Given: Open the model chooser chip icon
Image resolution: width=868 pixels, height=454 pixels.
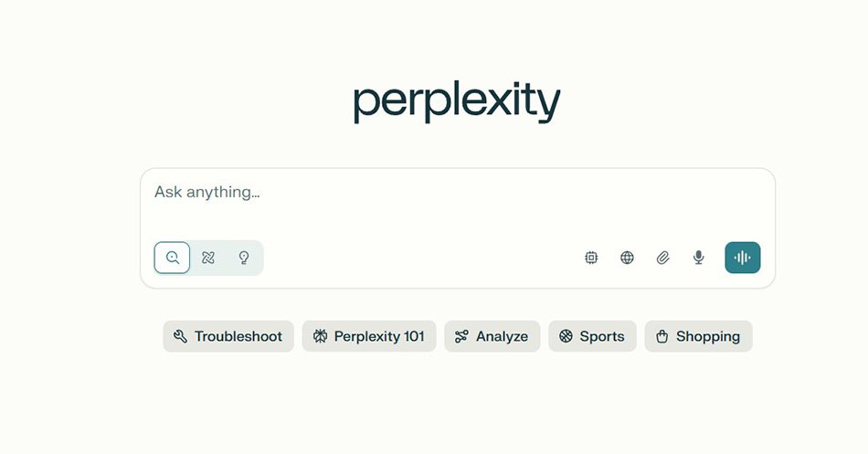Looking at the screenshot, I should (x=591, y=258).
